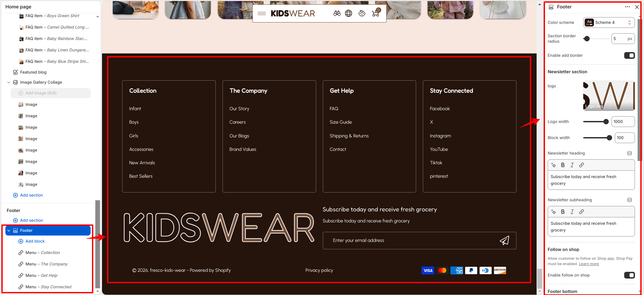This screenshot has width=644, height=295.
Task: Open Our Story link in footer
Action: (x=239, y=109)
